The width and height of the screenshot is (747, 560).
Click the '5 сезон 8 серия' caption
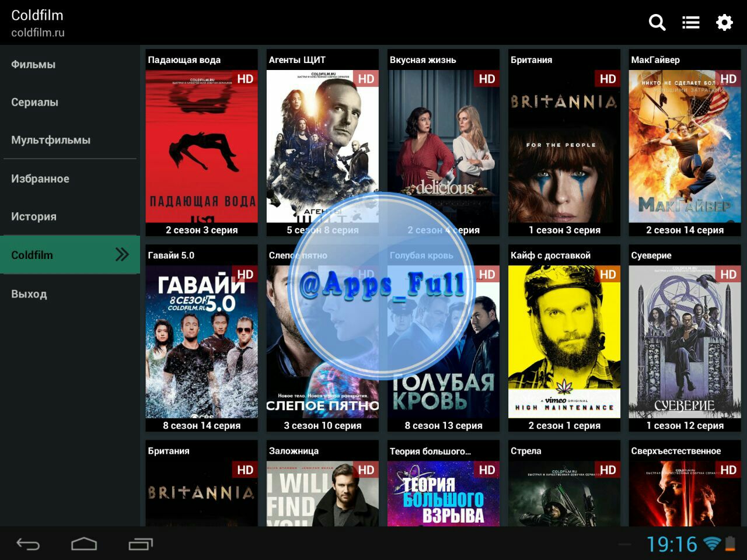click(x=323, y=230)
